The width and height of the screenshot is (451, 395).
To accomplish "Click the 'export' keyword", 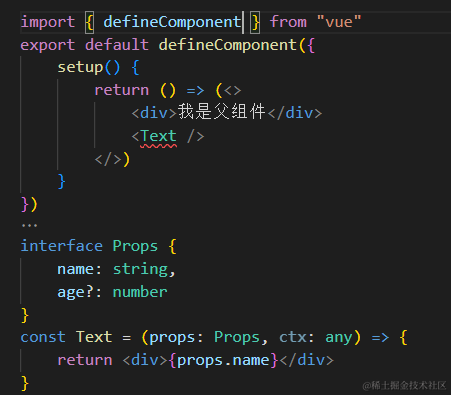I will (x=48, y=45).
